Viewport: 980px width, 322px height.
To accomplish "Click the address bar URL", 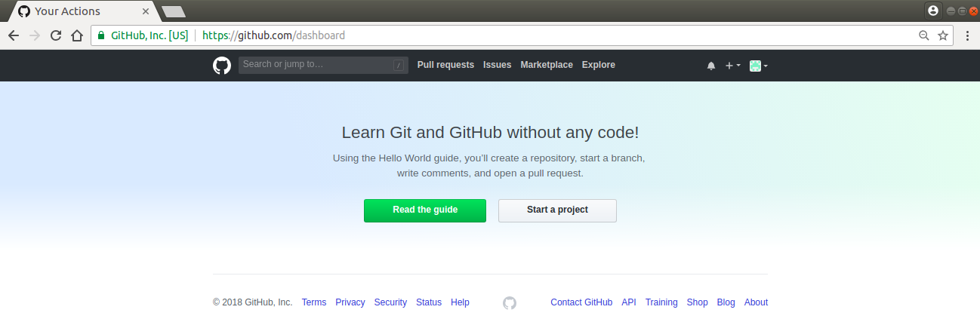I will point(274,35).
